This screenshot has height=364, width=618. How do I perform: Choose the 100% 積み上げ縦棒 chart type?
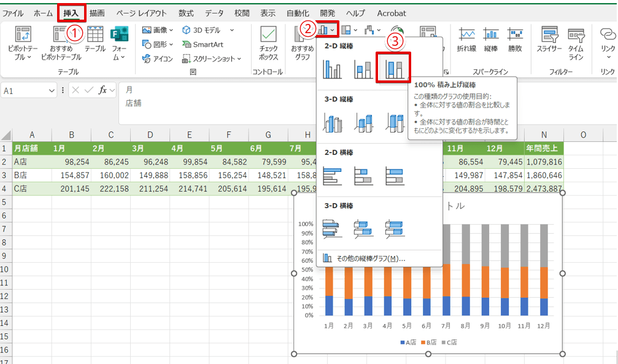[x=394, y=68]
